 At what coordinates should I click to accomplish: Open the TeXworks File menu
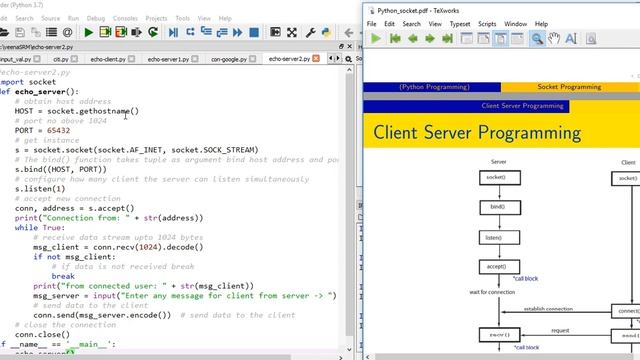coord(371,24)
